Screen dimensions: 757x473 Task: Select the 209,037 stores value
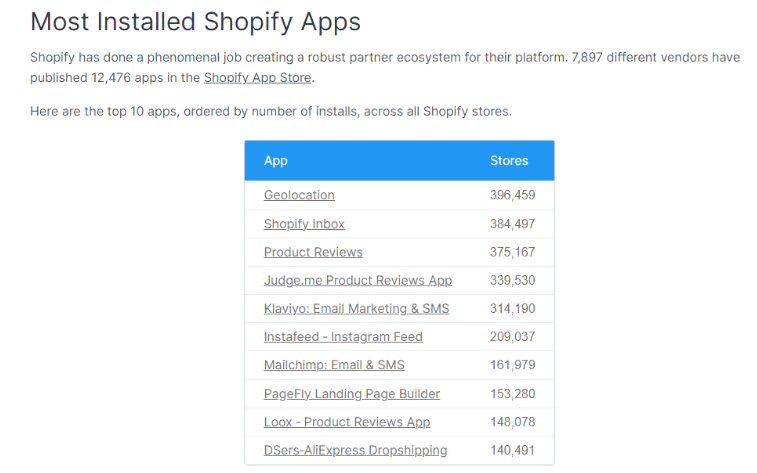pyautogui.click(x=512, y=337)
